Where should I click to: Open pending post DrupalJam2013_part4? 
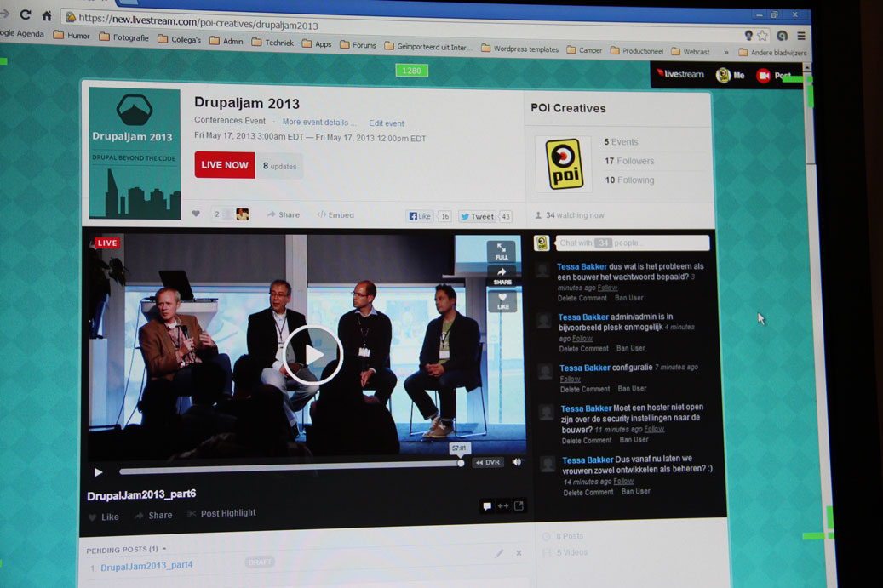(x=147, y=566)
